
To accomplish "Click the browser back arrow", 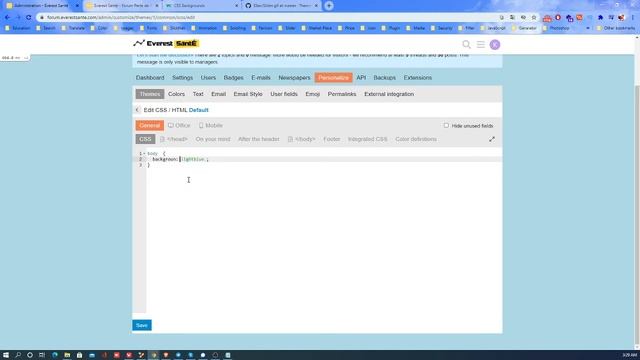I will (7, 18).
